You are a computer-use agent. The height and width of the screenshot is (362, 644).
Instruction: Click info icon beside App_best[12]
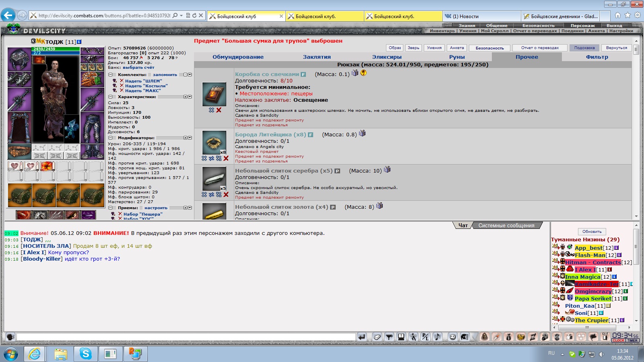point(616,248)
